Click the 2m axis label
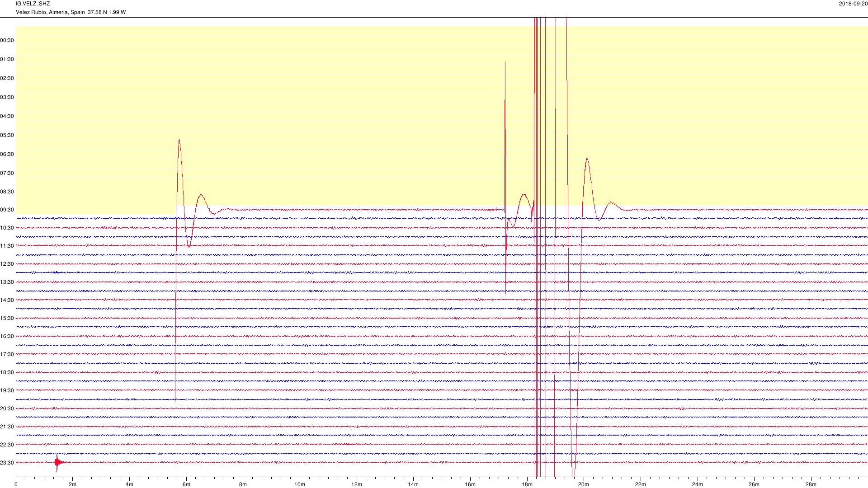Image resolution: width=868 pixels, height=488 pixels. click(x=72, y=484)
